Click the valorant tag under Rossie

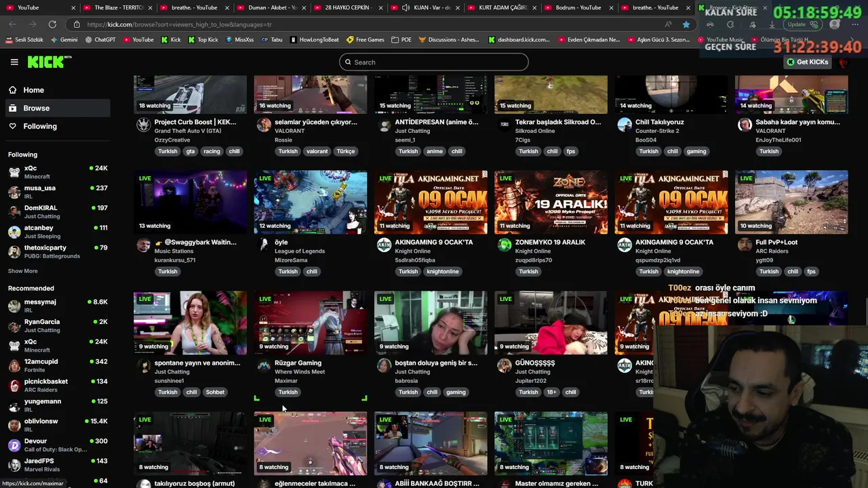tap(317, 151)
